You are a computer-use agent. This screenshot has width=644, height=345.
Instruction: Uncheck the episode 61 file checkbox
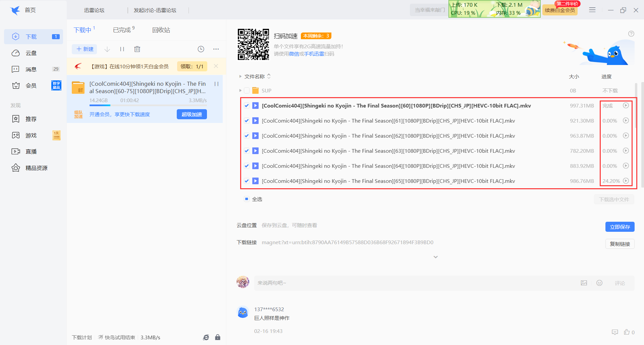(x=247, y=121)
